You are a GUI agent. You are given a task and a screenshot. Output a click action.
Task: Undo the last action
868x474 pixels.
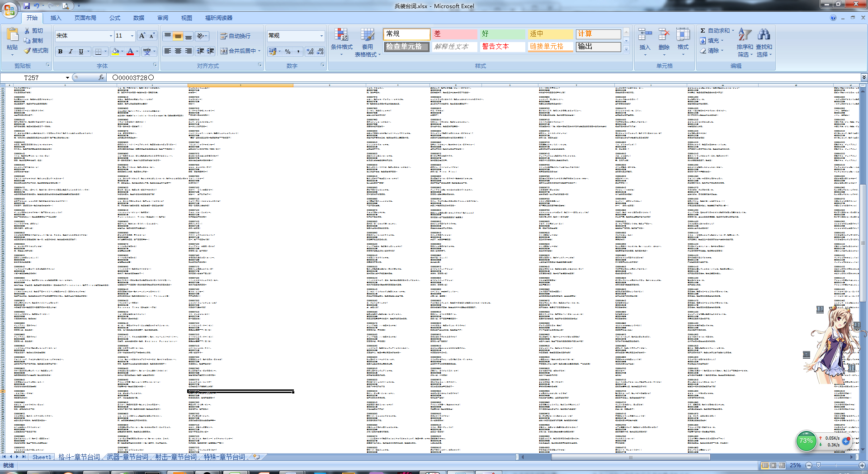[x=36, y=6]
